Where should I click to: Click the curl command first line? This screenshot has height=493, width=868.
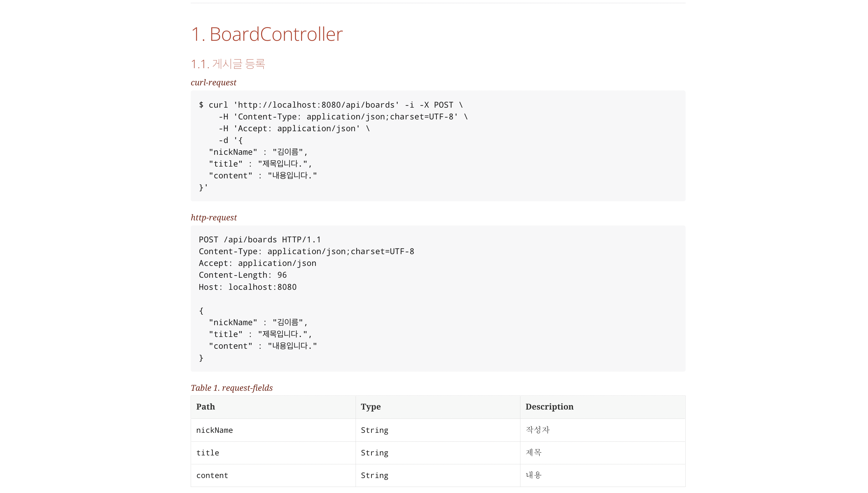pyautogui.click(x=330, y=105)
